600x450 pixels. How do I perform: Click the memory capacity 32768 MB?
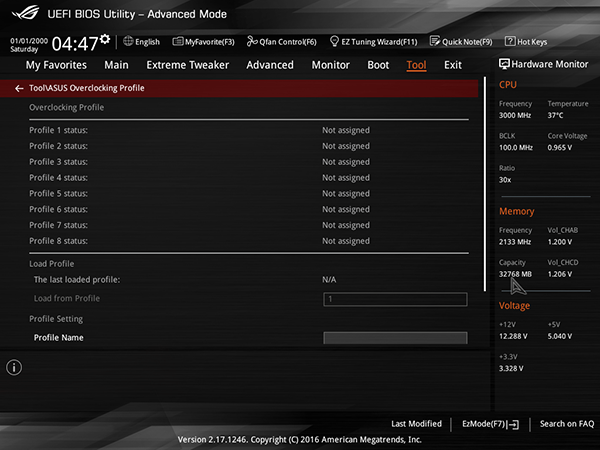pyautogui.click(x=515, y=274)
